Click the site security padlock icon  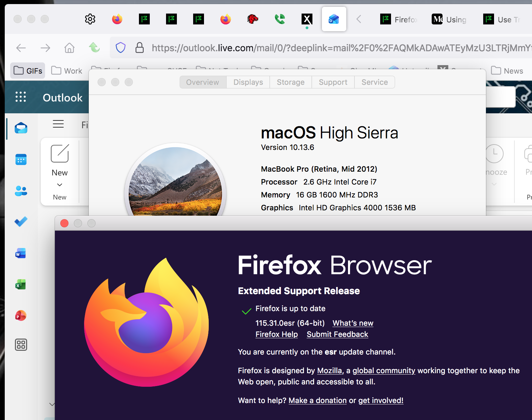tap(140, 48)
